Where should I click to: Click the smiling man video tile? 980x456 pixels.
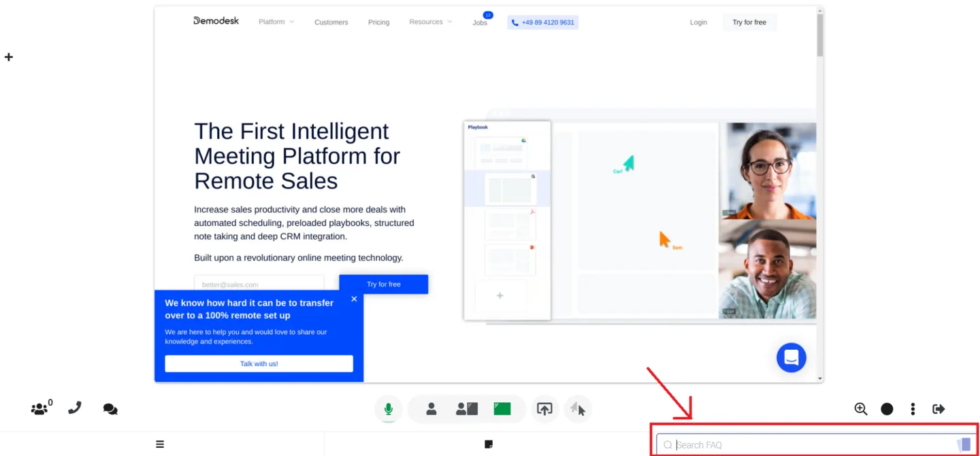tap(768, 269)
